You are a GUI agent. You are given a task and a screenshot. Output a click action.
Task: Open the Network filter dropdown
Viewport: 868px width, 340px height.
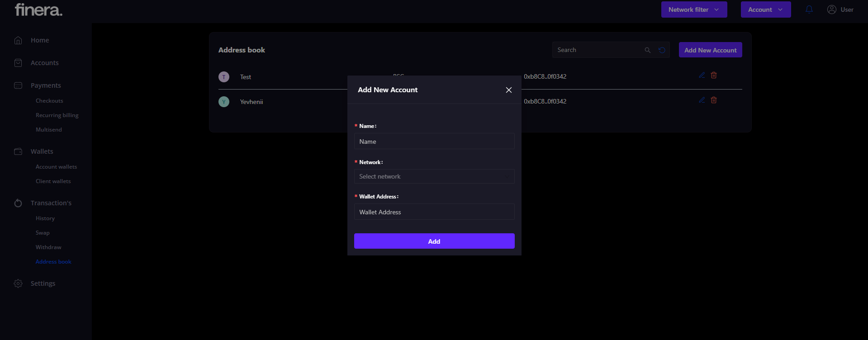694,9
